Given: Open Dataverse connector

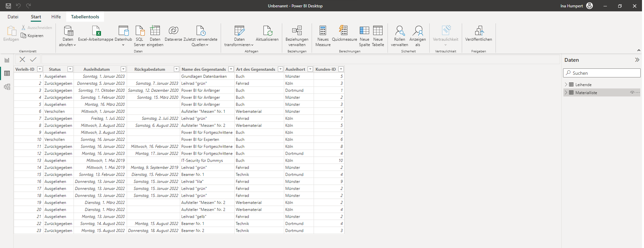Looking at the screenshot, I should tap(173, 34).
